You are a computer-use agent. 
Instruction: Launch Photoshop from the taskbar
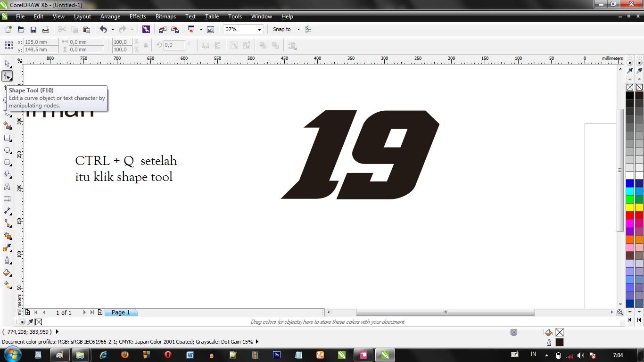tap(277, 355)
